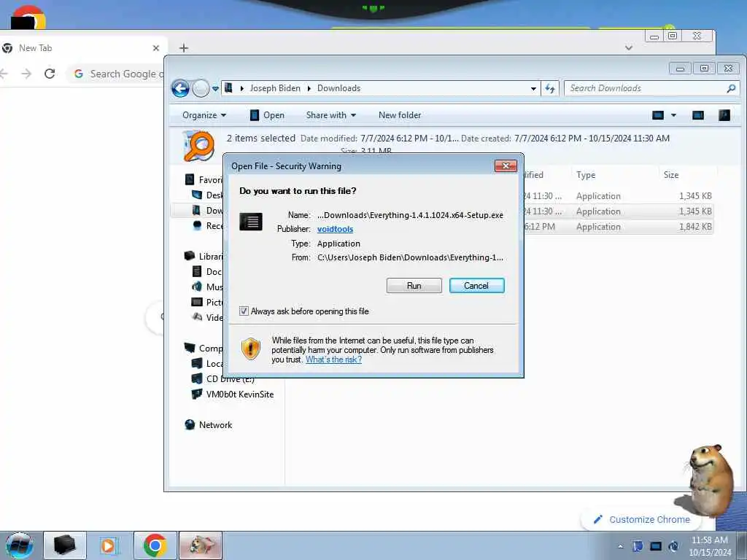747x560 pixels.
Task: Click the Downloads icon in Favorites
Action: pyautogui.click(x=196, y=210)
